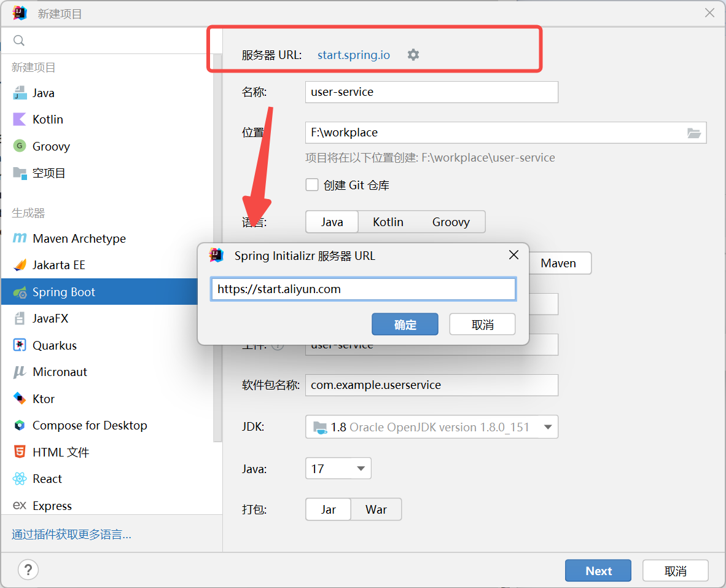Choose Compose for Desktop icon
The height and width of the screenshot is (588, 726).
tap(20, 425)
